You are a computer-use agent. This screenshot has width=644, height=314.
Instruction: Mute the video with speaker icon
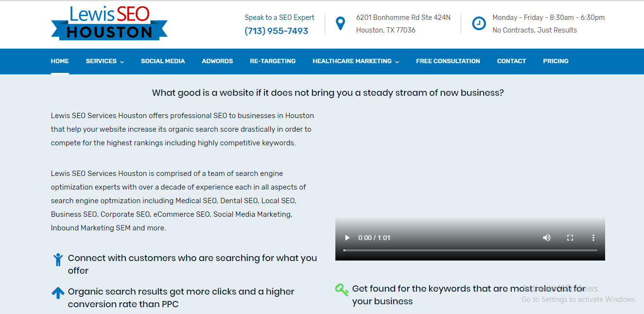point(547,238)
